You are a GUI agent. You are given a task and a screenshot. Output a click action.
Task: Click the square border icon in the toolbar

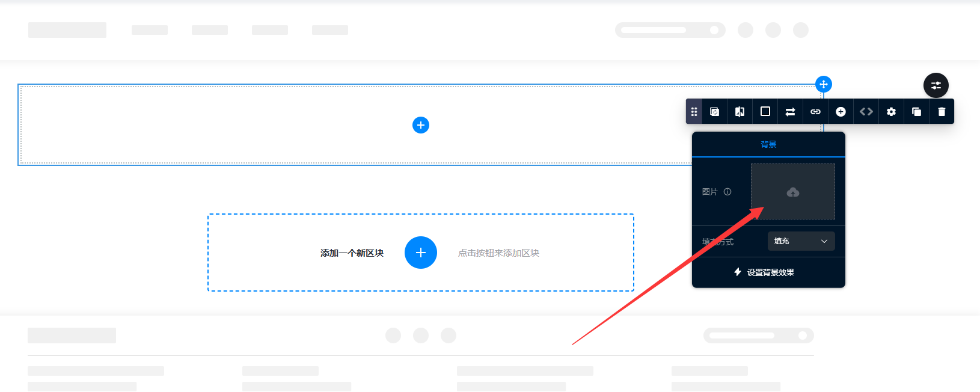pos(765,112)
